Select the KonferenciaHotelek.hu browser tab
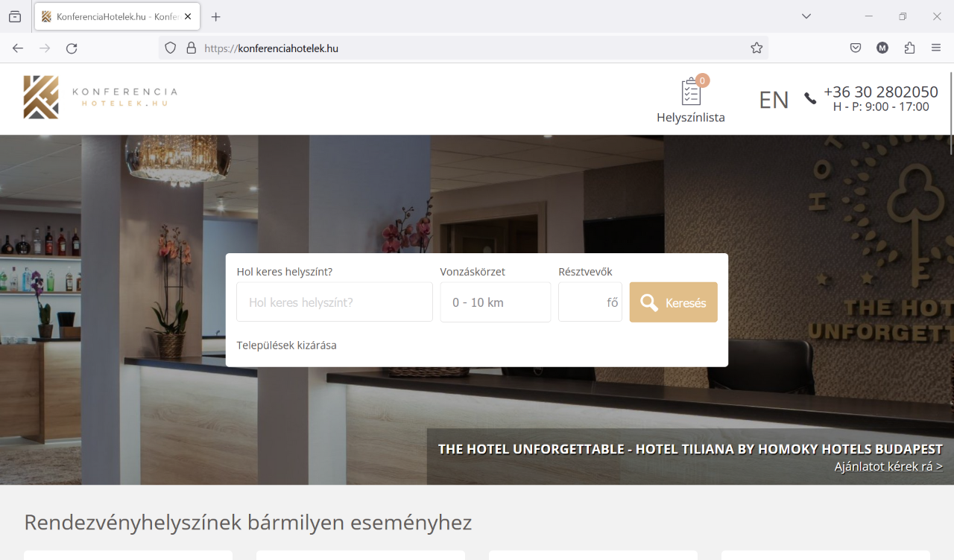Screen dimensions: 954x560 pyautogui.click(x=117, y=16)
